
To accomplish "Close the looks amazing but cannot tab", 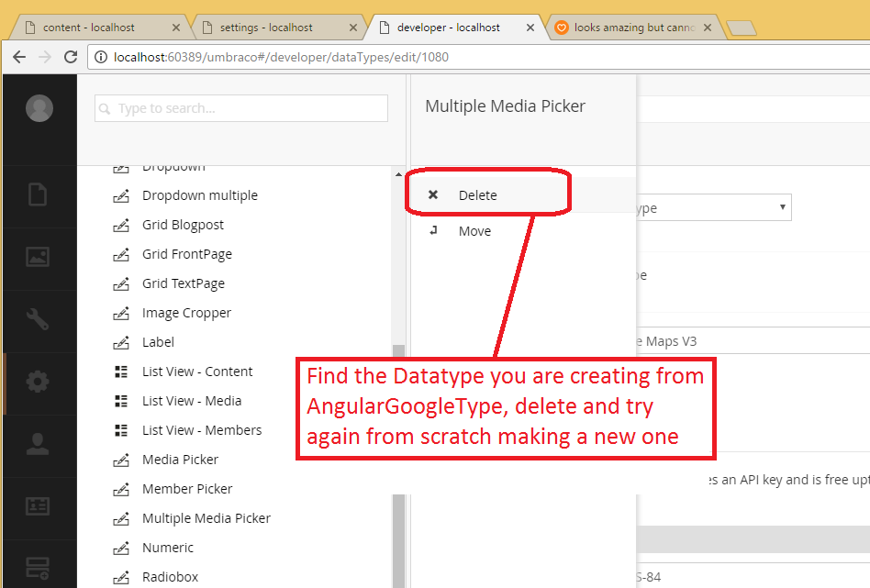I will point(708,28).
